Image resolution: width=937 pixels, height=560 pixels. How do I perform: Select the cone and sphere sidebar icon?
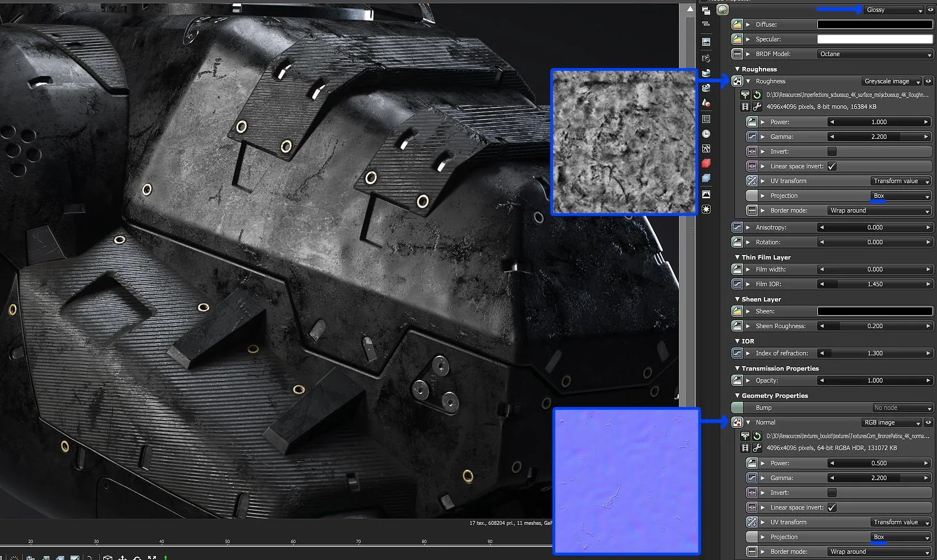706,103
